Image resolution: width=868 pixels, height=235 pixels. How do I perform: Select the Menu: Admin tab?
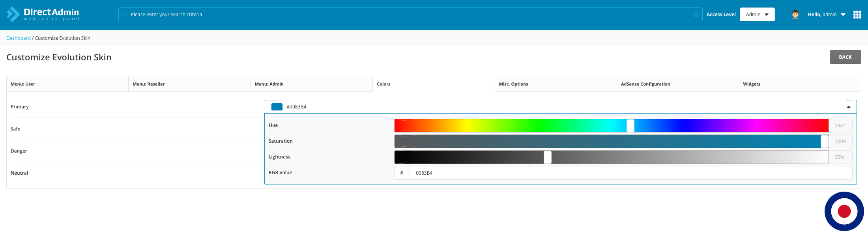point(311,84)
